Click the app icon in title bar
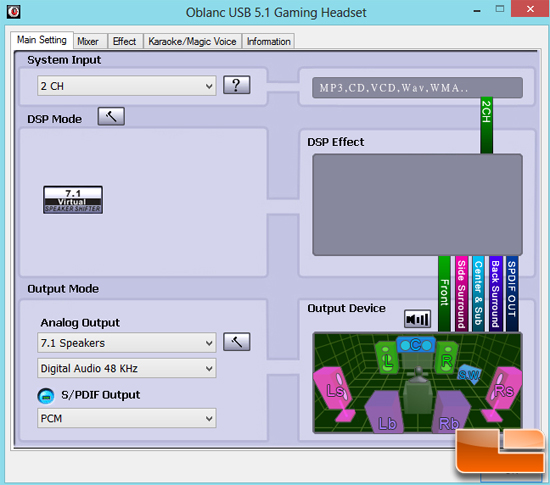Screen dimensions: 550x485 (14, 12)
